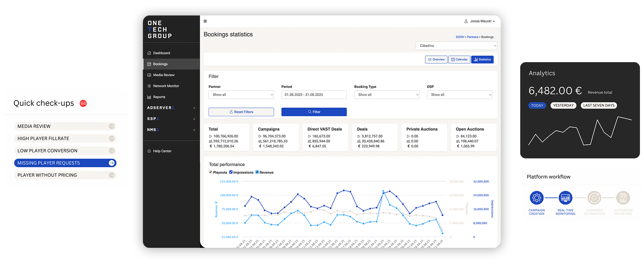Switch to the Calendar view tab
Viewport: 644px width, 271px height.
coord(459,59)
